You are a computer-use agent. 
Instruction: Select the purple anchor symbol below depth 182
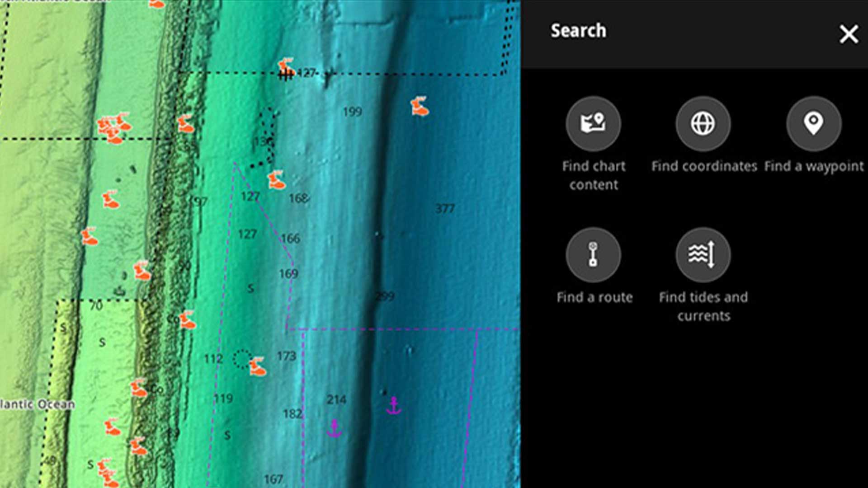[334, 428]
